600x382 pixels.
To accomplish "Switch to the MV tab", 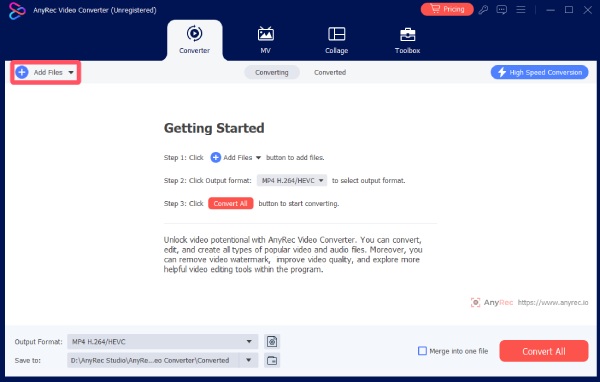I will (266, 40).
